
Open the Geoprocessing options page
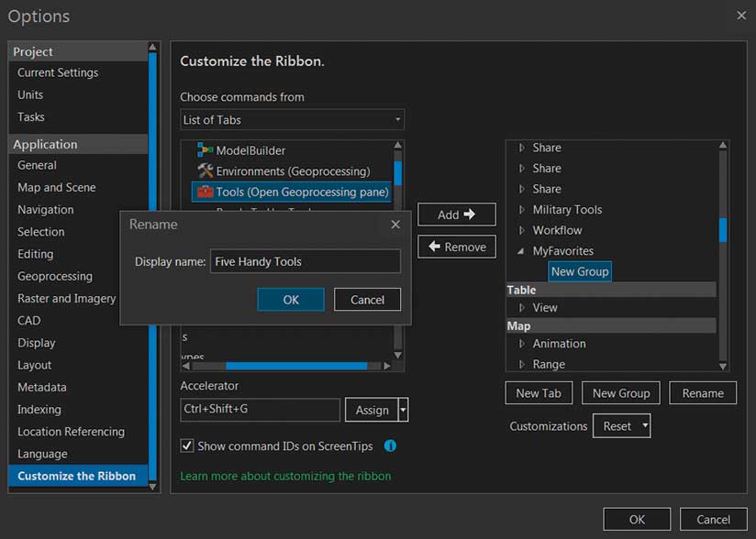(55, 276)
